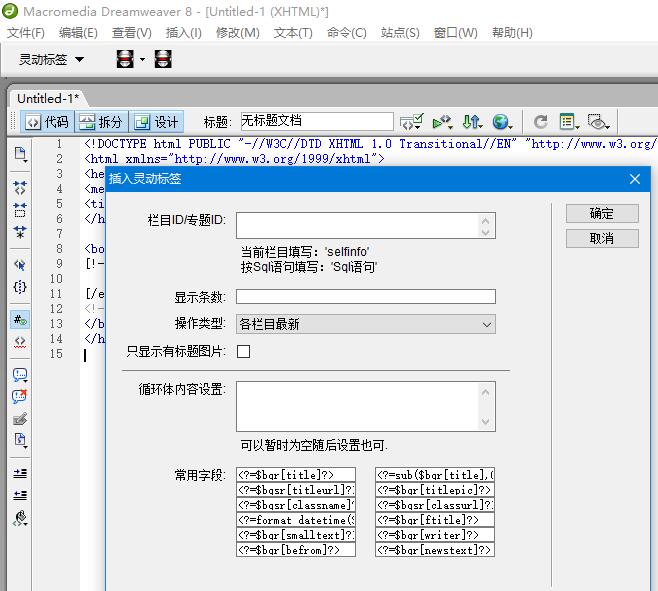This screenshot has width=658, height=591.
Task: Switch to 拆分 split view
Action: tap(101, 122)
